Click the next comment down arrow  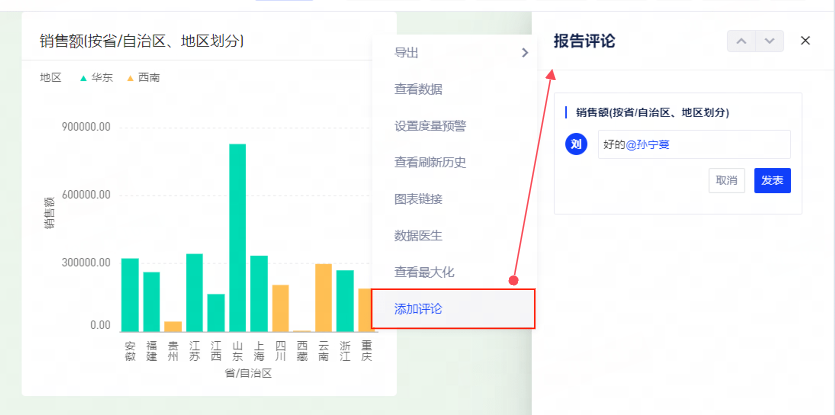tap(768, 41)
